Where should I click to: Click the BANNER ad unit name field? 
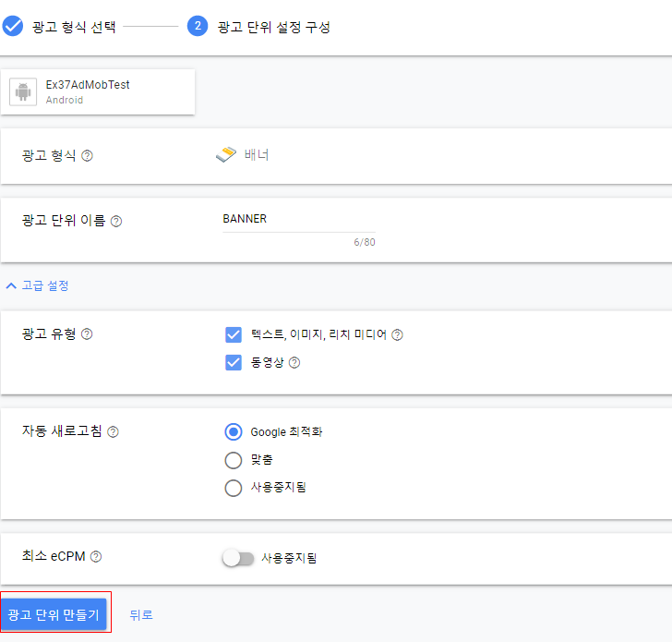click(299, 220)
